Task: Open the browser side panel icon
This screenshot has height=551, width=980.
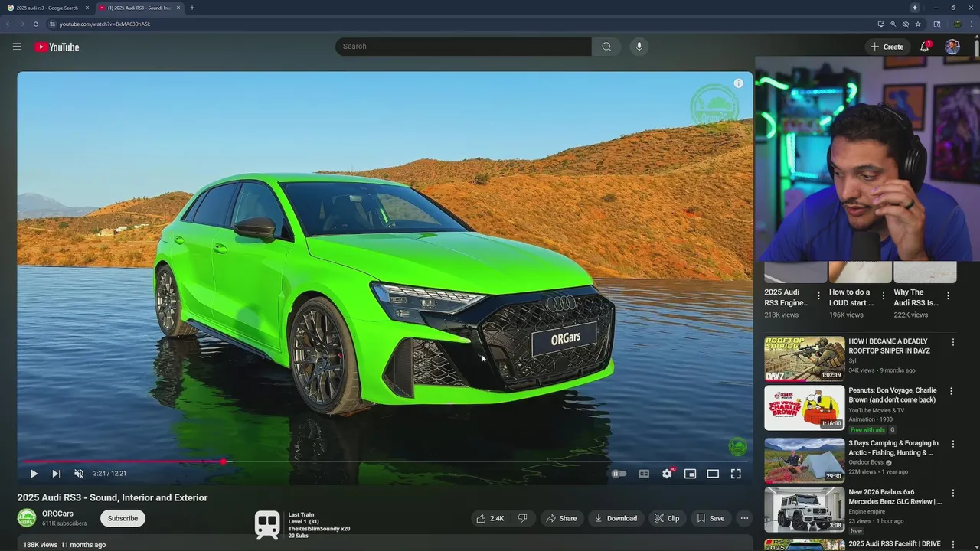Action: 936,24
